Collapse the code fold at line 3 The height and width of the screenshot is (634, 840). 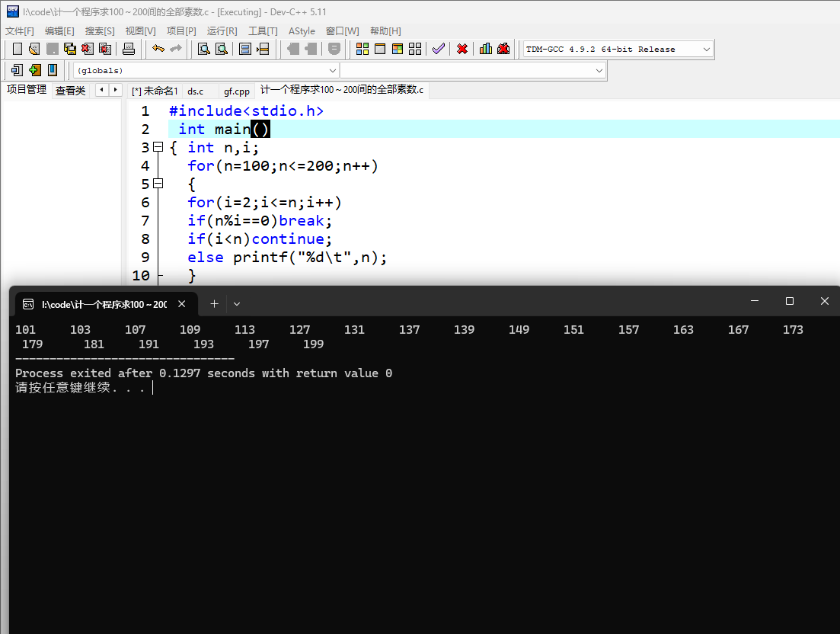[158, 147]
